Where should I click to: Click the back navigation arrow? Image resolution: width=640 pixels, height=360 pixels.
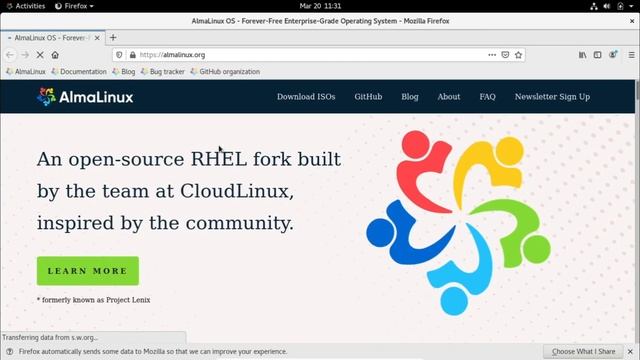(x=10, y=55)
